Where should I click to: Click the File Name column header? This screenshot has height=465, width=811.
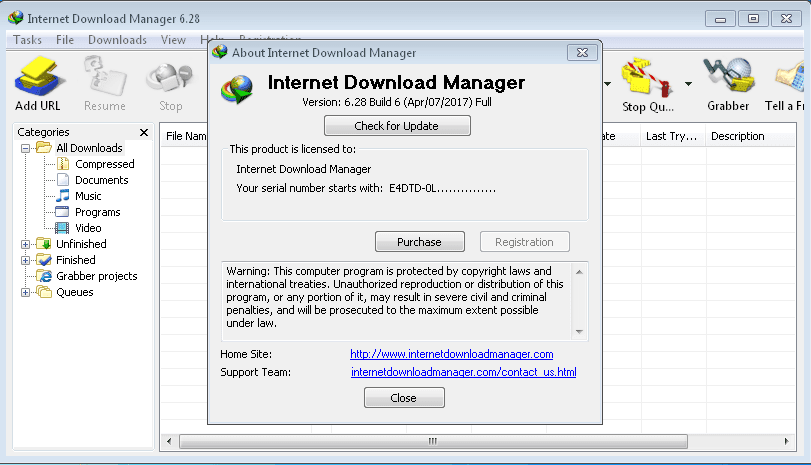pyautogui.click(x=185, y=136)
